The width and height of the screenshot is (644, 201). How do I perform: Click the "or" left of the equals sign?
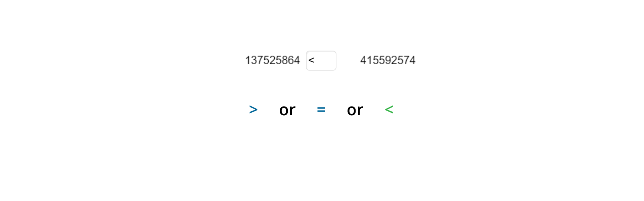(287, 110)
